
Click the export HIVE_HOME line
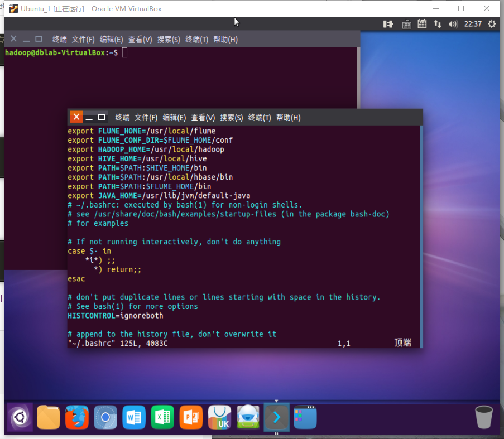[137, 158]
